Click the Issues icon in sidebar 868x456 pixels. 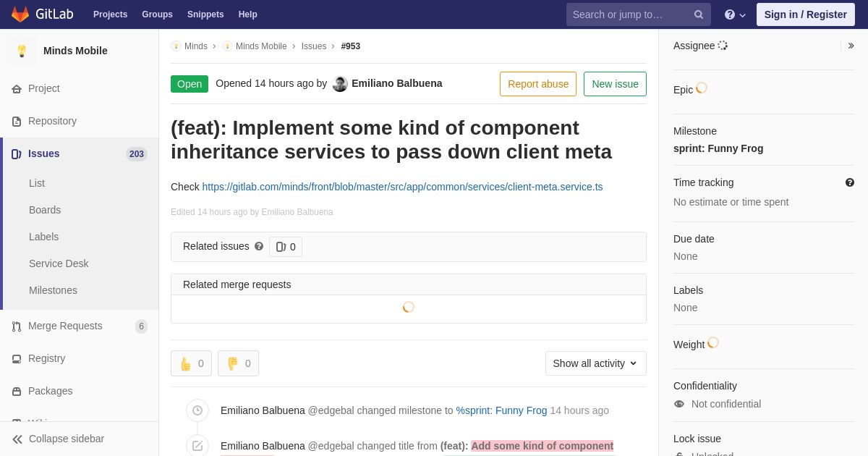click(17, 154)
